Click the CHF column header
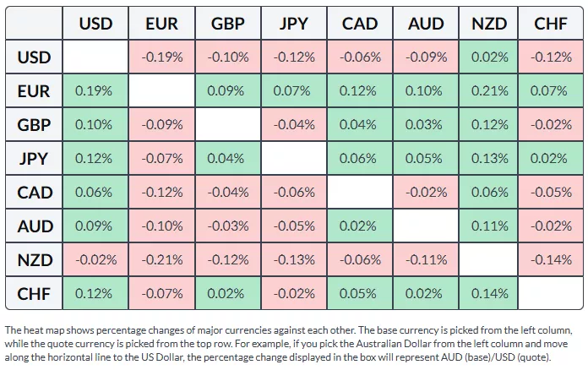Viewport: 588px width, 370px height. (x=551, y=24)
